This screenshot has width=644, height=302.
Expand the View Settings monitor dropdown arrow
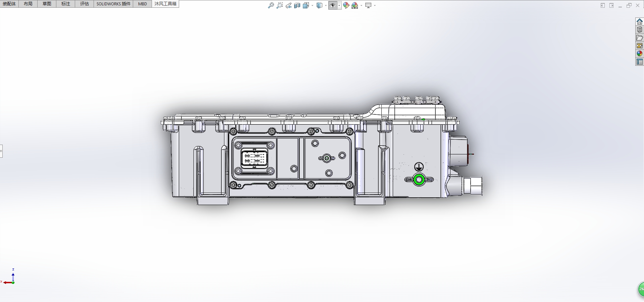(x=375, y=5)
